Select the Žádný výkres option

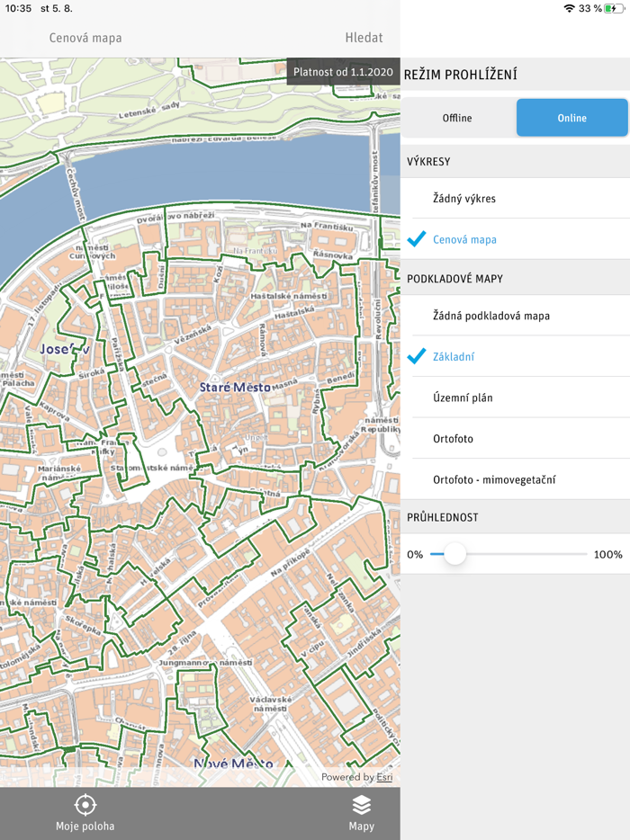coord(516,198)
